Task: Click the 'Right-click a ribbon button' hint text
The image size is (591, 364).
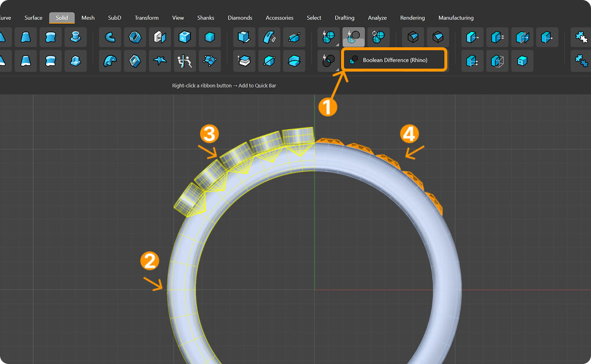Action: [x=224, y=85]
